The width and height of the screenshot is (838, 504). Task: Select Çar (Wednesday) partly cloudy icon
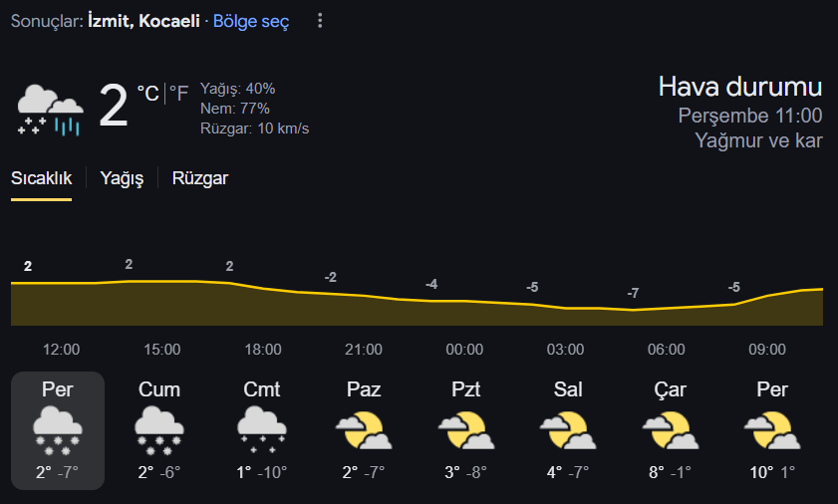[671, 430]
